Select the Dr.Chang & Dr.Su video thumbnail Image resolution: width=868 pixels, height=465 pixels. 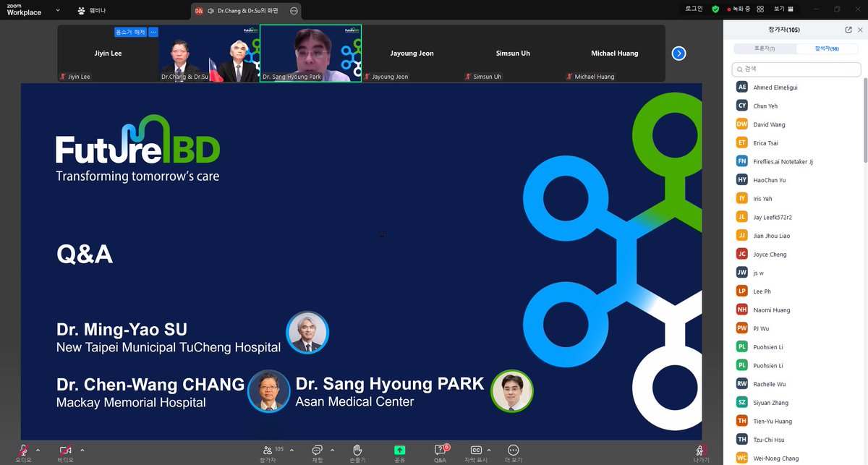point(209,54)
